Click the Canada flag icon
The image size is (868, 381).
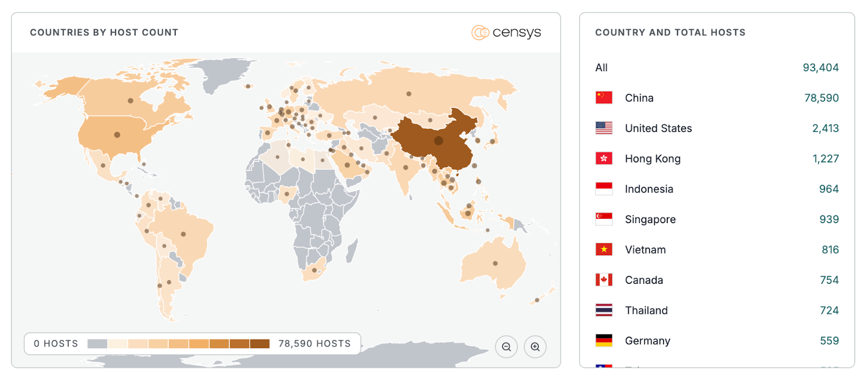(604, 280)
